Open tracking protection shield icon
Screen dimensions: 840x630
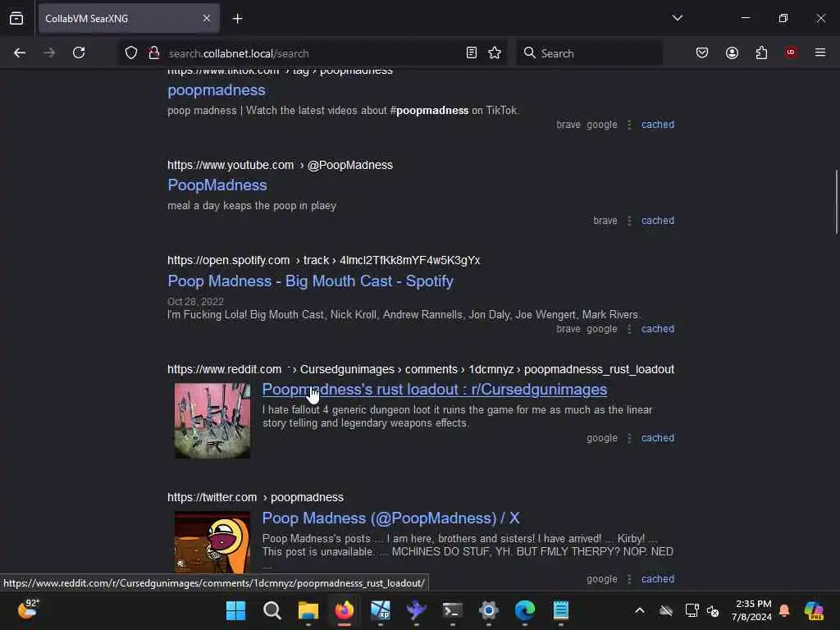click(131, 53)
